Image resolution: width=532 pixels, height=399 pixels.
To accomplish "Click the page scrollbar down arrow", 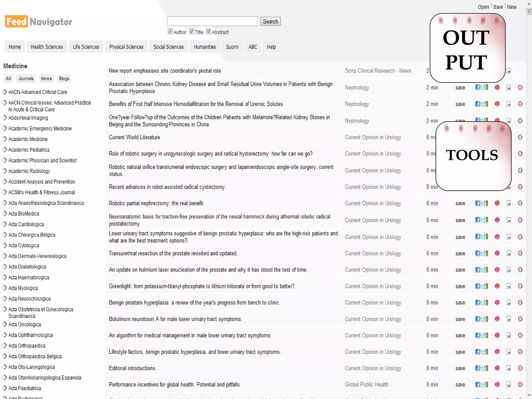I will (x=529, y=396).
